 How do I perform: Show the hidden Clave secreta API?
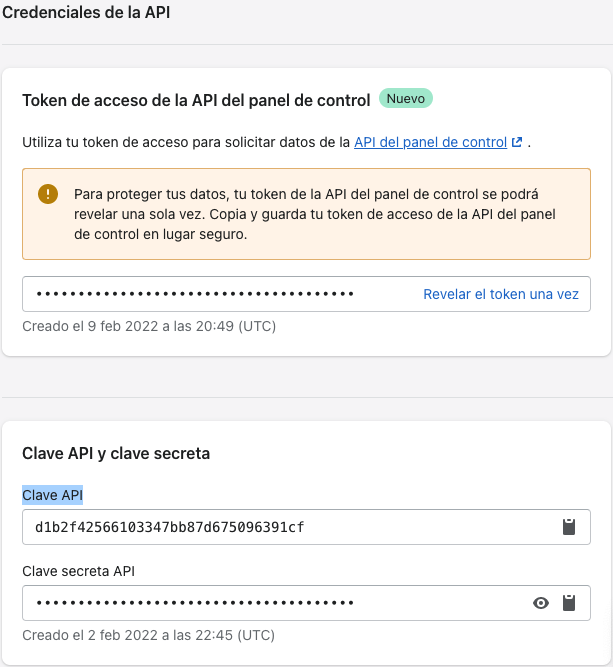(x=541, y=603)
